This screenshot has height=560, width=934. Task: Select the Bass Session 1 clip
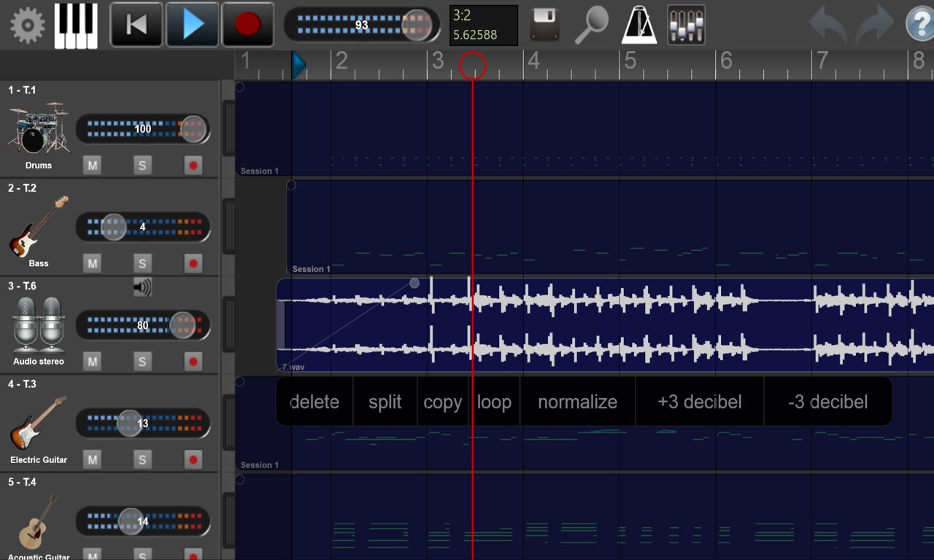pos(611,227)
